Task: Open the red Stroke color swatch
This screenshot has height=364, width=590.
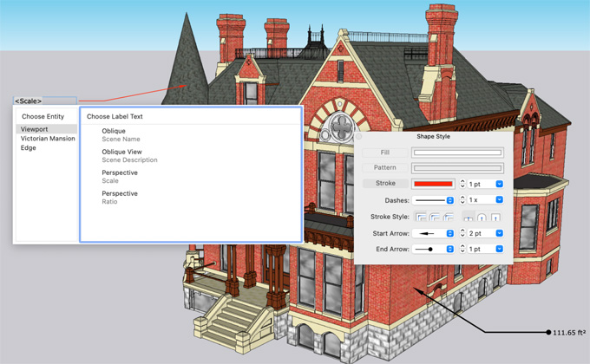Action: coord(433,184)
